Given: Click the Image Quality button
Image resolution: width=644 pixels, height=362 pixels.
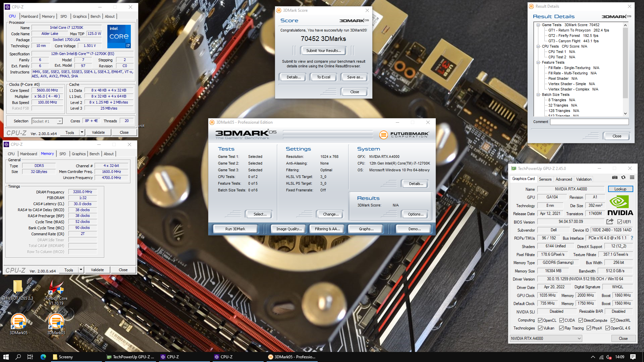Looking at the screenshot, I should point(289,229).
